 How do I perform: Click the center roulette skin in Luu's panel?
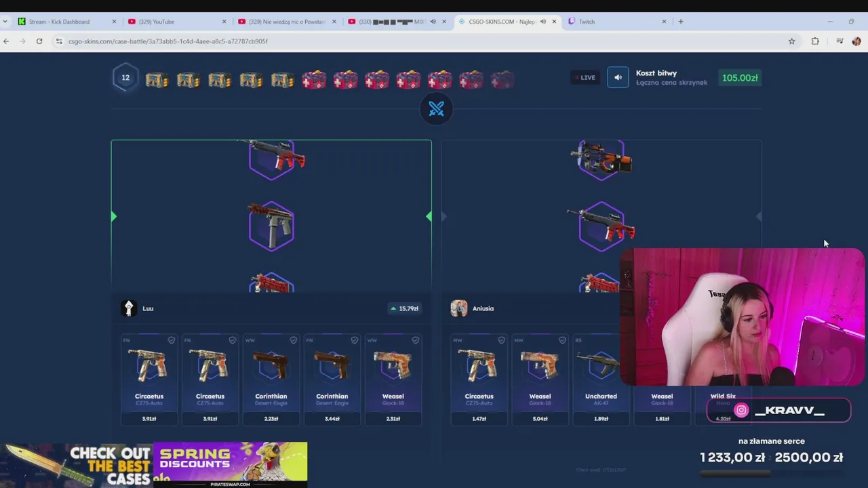[x=271, y=226]
